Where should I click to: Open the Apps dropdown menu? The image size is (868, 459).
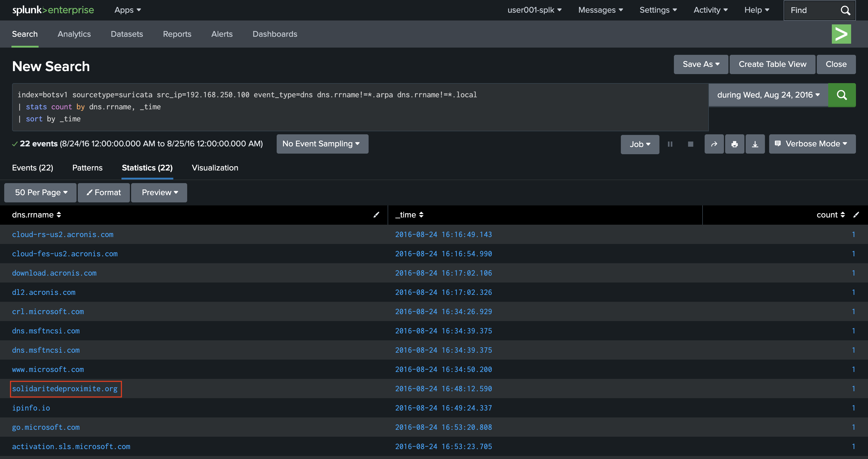point(127,10)
